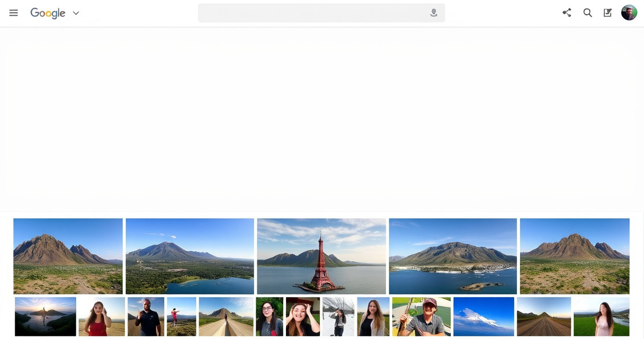Image resolution: width=644 pixels, height=339 pixels.
Task: Open the Eiffel Tower on lake photo
Action: click(321, 256)
